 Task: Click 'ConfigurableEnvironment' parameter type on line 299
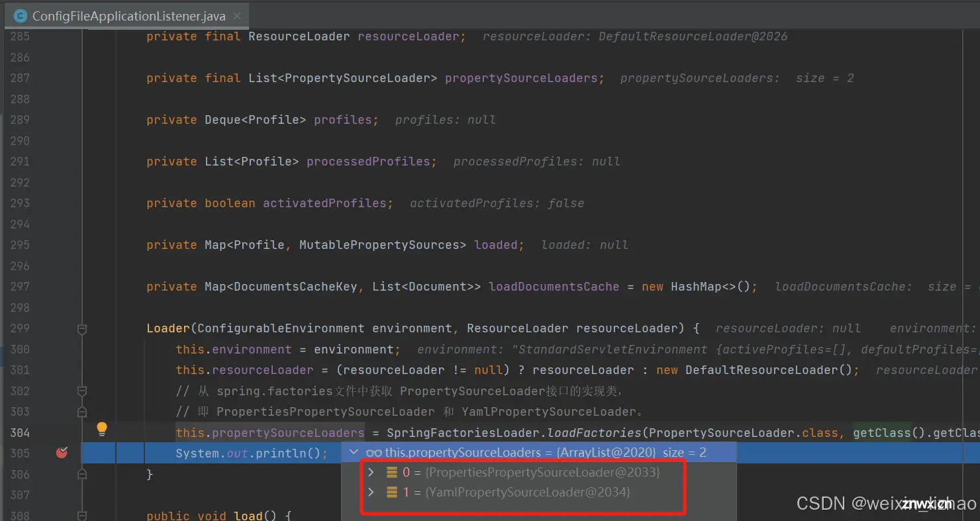point(281,328)
